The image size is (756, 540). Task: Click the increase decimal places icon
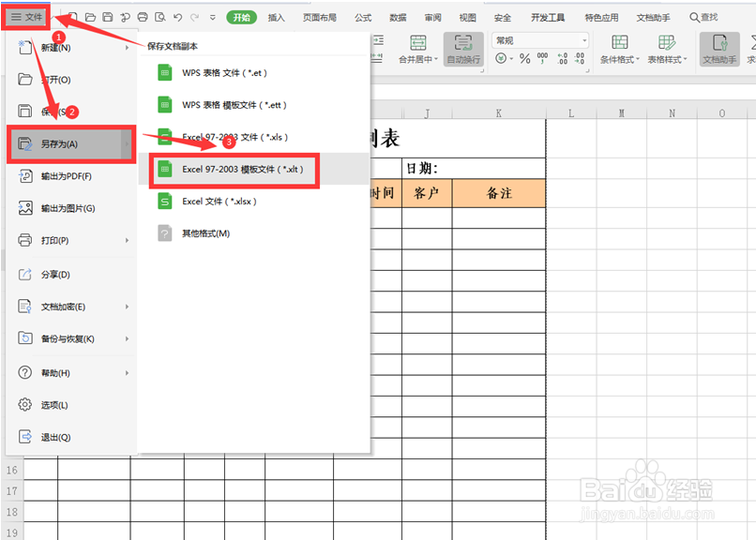(562, 58)
